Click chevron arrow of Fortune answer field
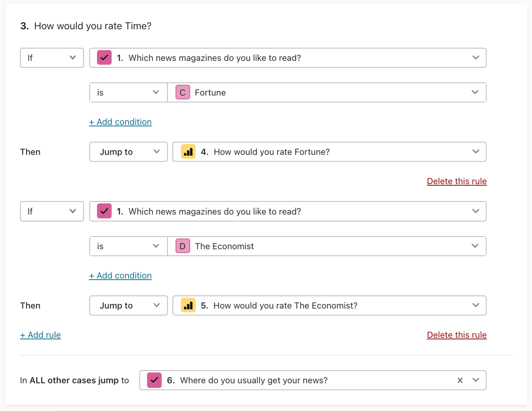Viewport: 532px width, 411px height. pyautogui.click(x=475, y=92)
